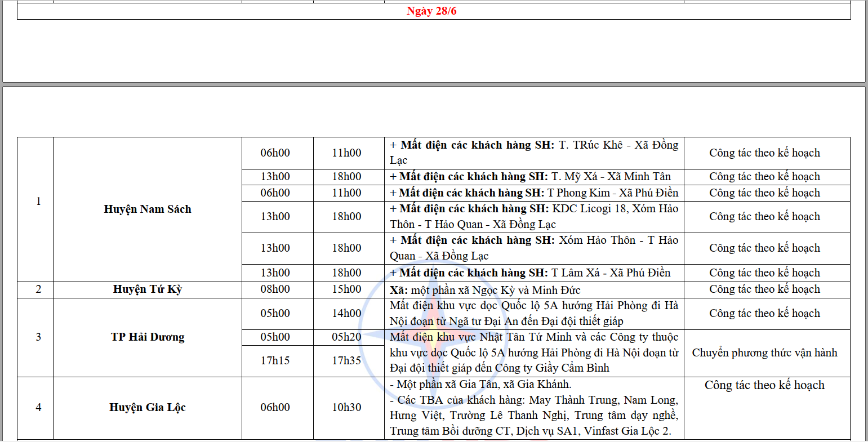Click the "KDC Licogi 18, Xóm Hảo Thôn" description
This screenshot has height=442, width=868.
coord(534,216)
